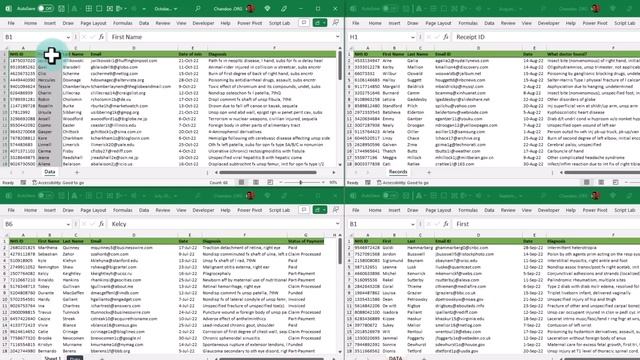Click the person icon right of Share, top-left window
Viewport: 640px width, 360px height.
336,23
